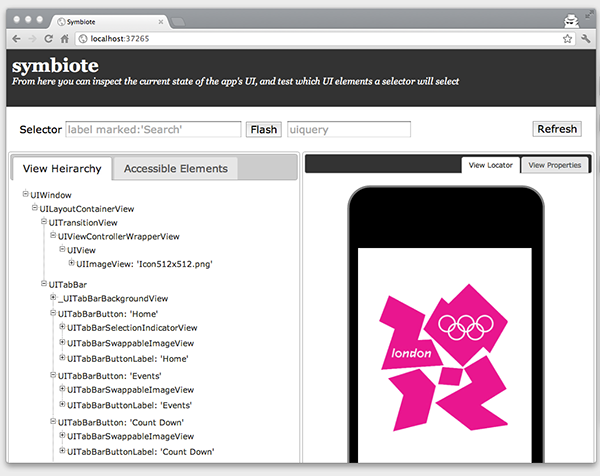This screenshot has width=600, height=476.
Task: Click the fullscreen arrows icon
Action: (x=589, y=15)
